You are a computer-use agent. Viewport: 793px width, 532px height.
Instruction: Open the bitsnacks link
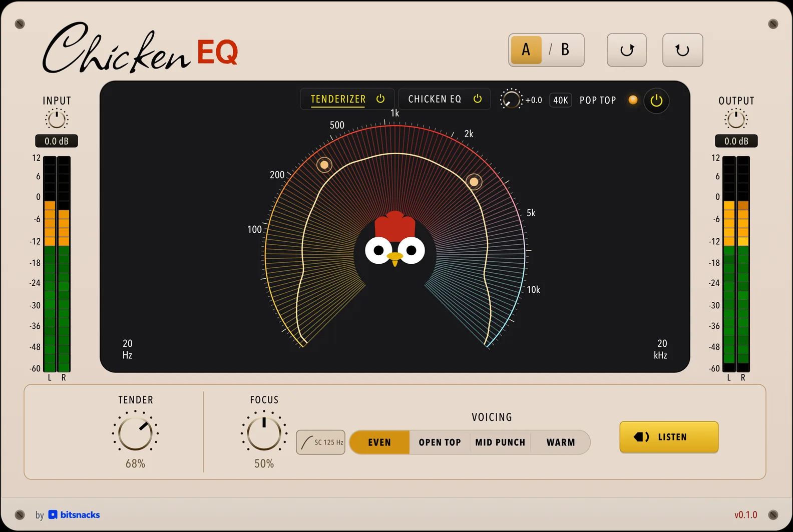point(74,514)
